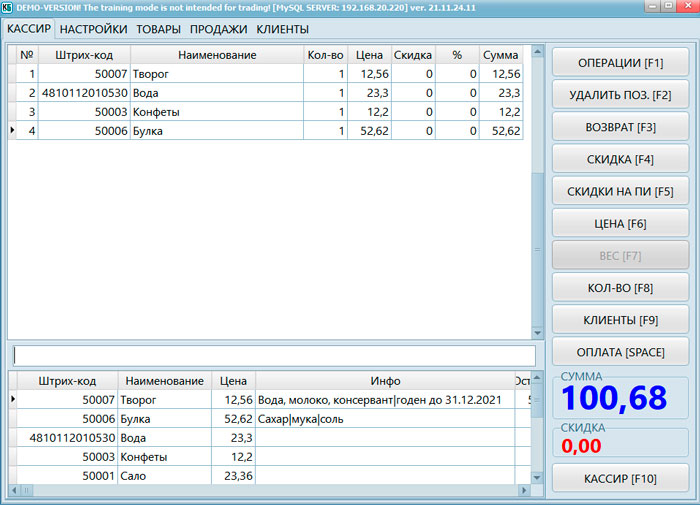
Task: Click СКИДКИ НА ПИ [F5] button
Action: coord(621,192)
